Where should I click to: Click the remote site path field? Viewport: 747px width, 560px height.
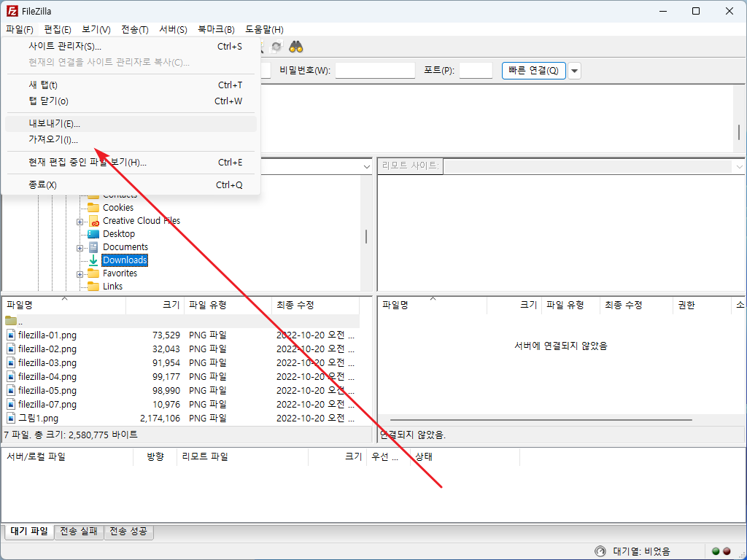click(x=589, y=166)
